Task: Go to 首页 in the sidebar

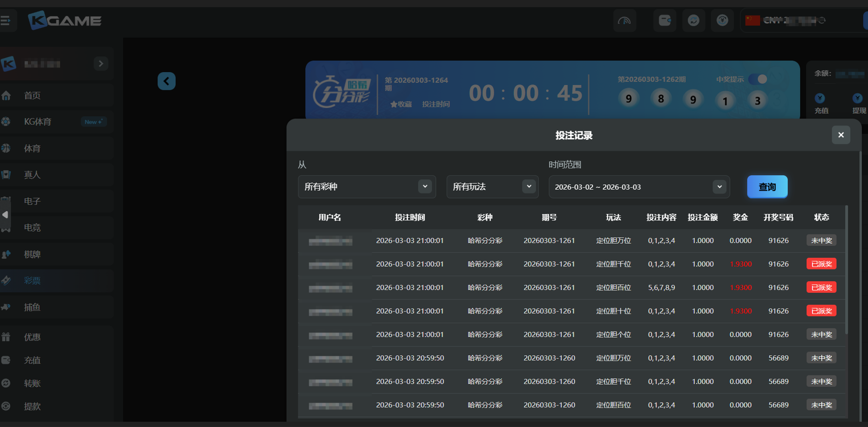Action: click(x=32, y=96)
